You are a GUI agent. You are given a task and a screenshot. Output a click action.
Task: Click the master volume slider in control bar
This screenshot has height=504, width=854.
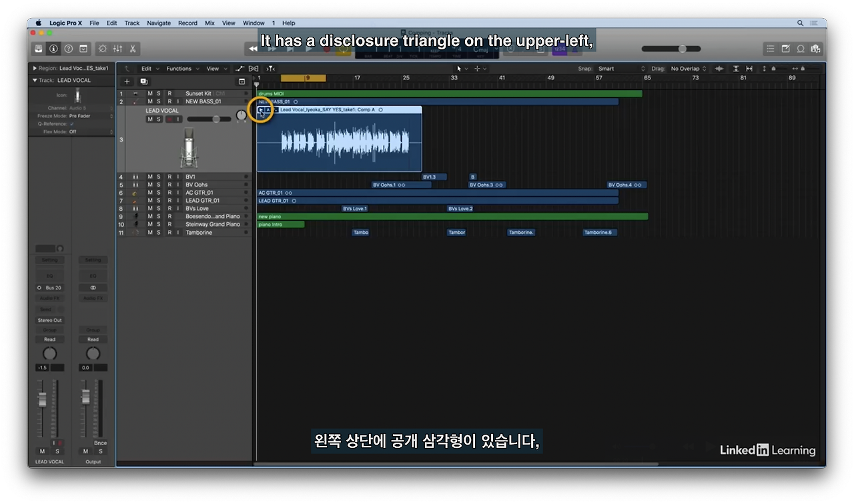(671, 49)
